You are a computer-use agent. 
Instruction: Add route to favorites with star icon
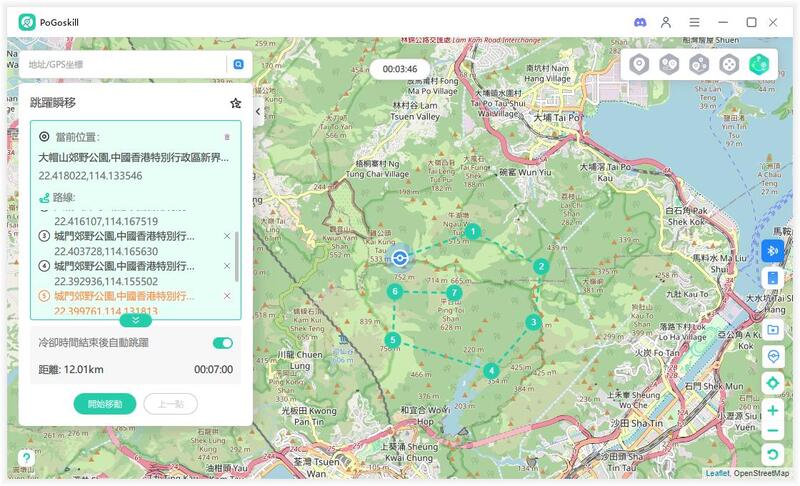[236, 103]
